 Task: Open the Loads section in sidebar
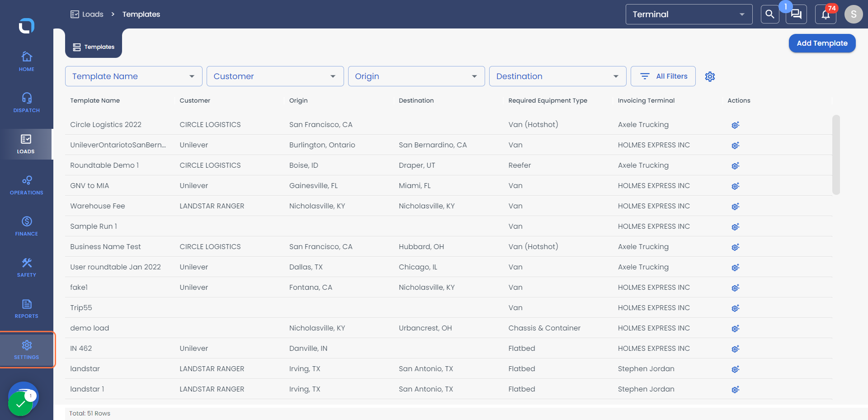pyautogui.click(x=26, y=144)
